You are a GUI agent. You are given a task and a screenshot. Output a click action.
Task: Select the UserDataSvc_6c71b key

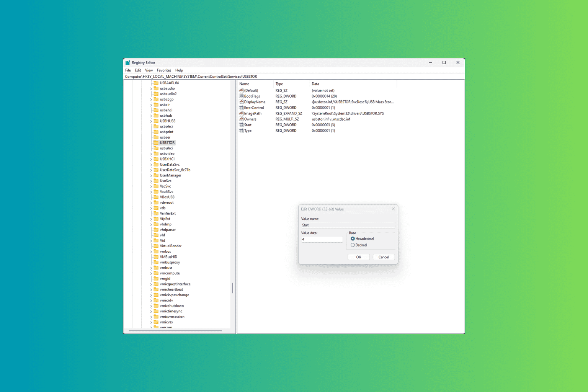[175, 170]
